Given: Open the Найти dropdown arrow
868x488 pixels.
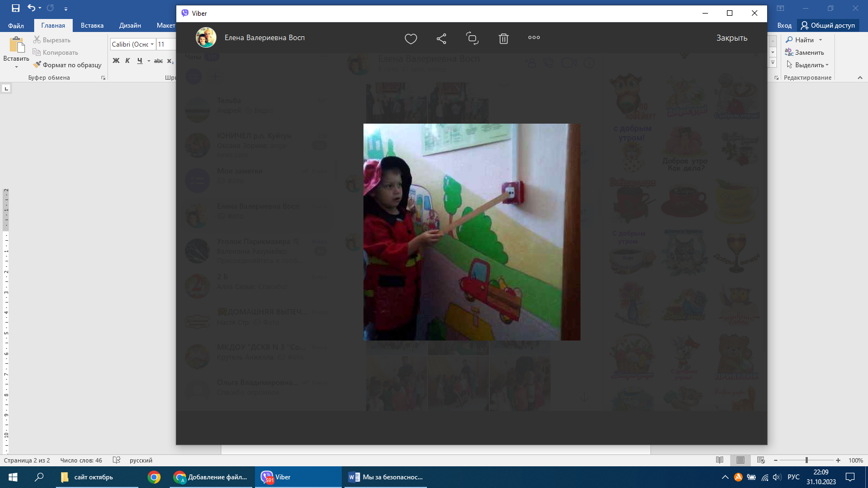Looking at the screenshot, I should (820, 40).
